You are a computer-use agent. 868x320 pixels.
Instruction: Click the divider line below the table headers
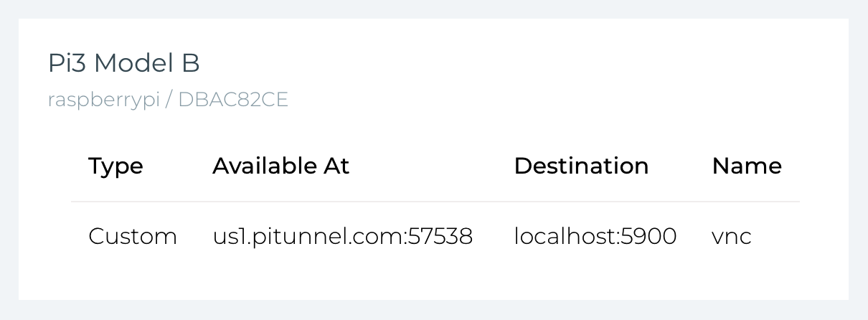coord(435,202)
